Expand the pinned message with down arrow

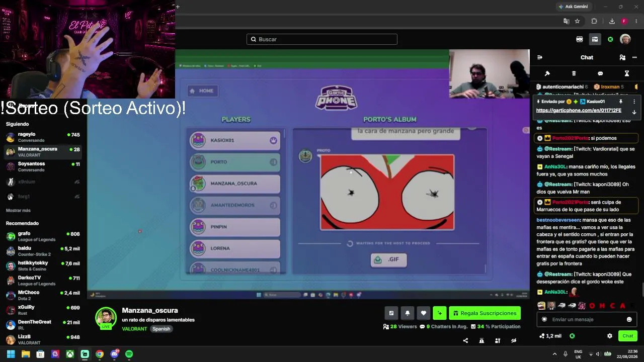tap(634, 112)
